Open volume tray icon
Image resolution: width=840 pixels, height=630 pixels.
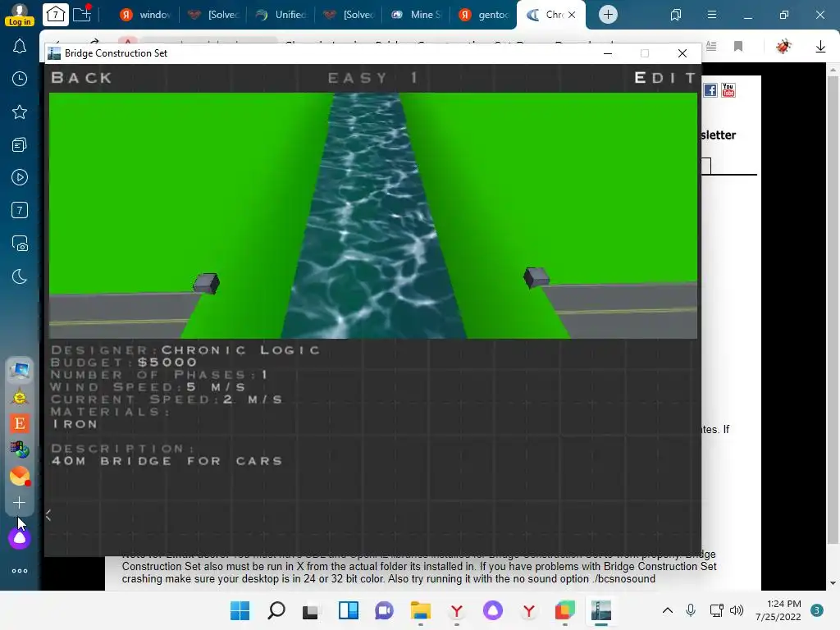pos(737,610)
